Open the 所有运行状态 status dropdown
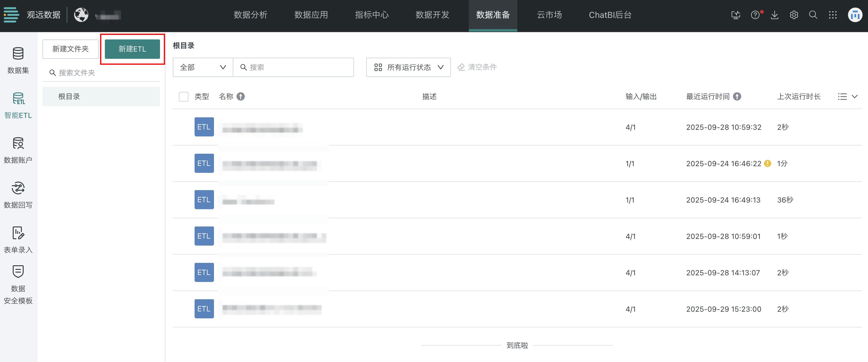Viewport: 868px width, 362px height. [408, 67]
